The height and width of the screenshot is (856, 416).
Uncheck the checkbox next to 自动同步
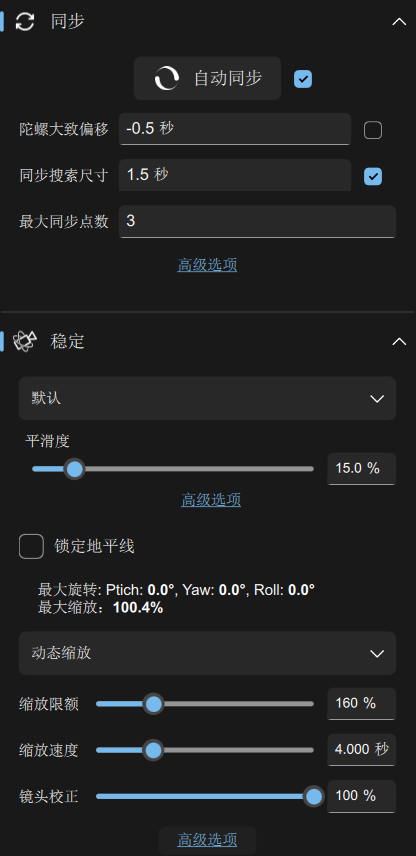click(x=303, y=79)
